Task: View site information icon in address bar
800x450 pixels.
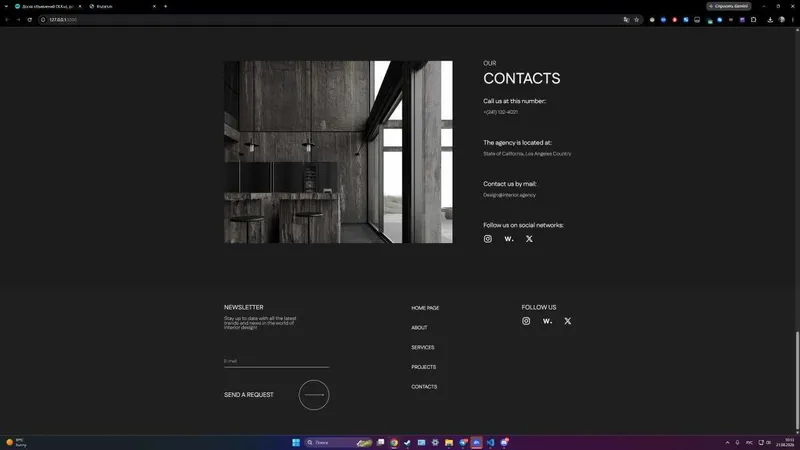Action: tap(43, 19)
